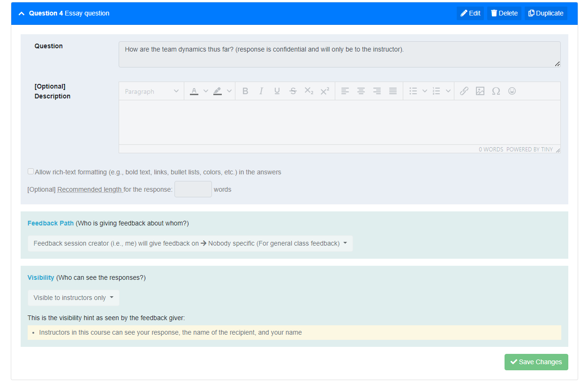
Task: Open numbered list style options arrow
Action: [448, 91]
